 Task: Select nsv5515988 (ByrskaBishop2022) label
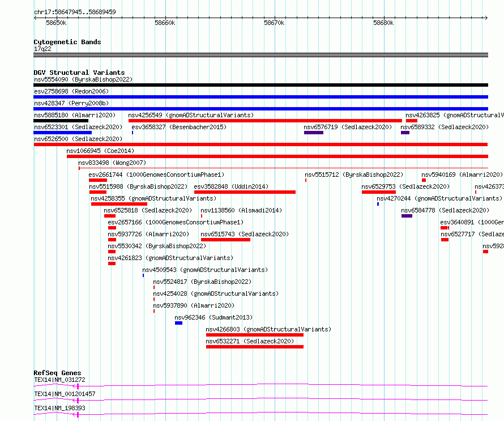(138, 186)
